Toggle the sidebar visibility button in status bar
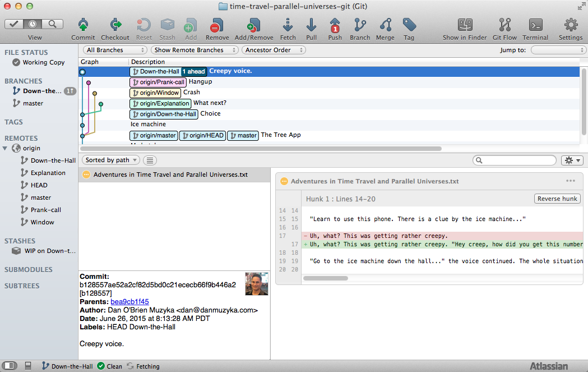 pyautogui.click(x=10, y=366)
